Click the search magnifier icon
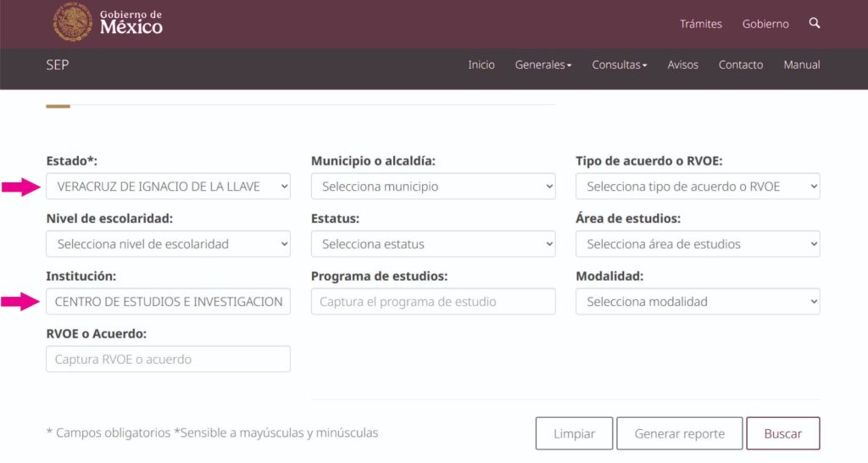This screenshot has height=463, width=868. 815,24
